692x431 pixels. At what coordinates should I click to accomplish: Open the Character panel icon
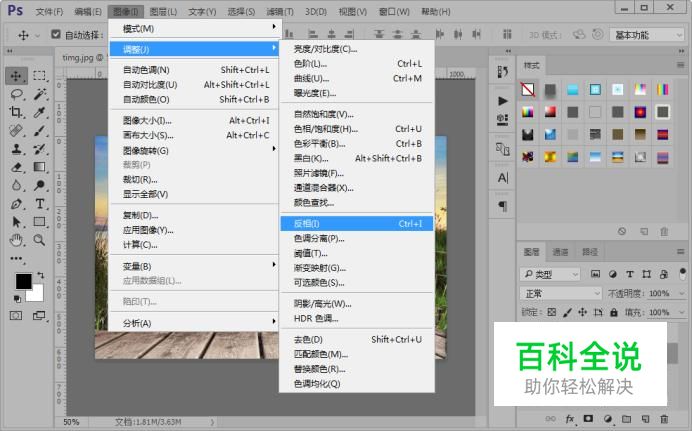(x=503, y=178)
